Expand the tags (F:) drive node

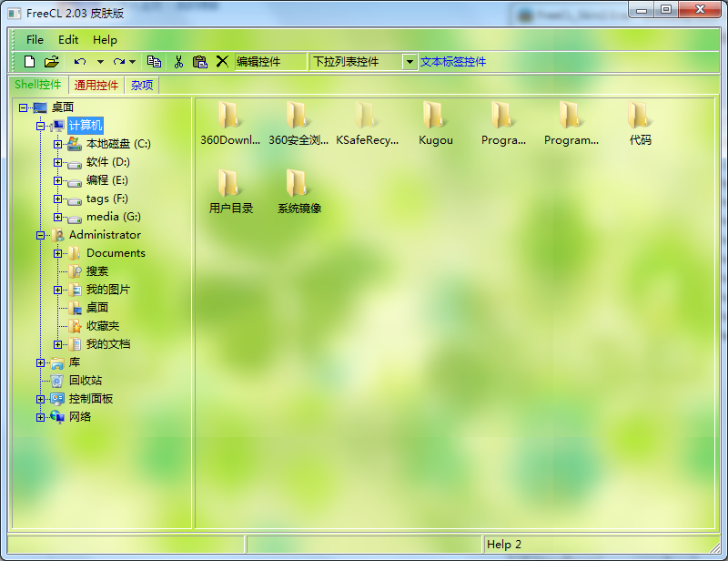[x=57, y=199]
